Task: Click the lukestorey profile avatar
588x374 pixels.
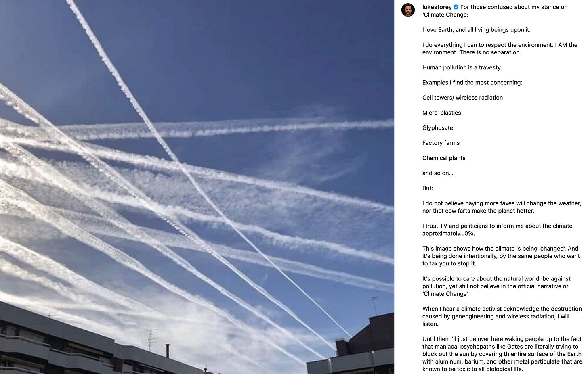Action: (408, 10)
